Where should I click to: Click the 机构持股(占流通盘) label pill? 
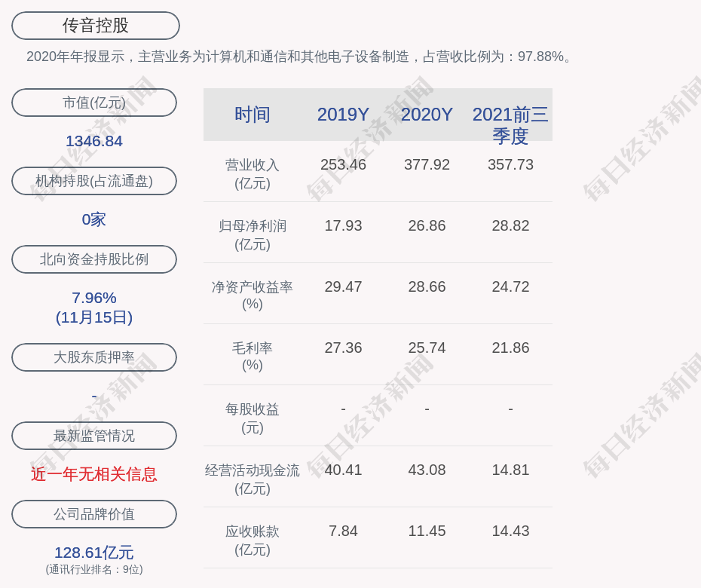pyautogui.click(x=94, y=181)
